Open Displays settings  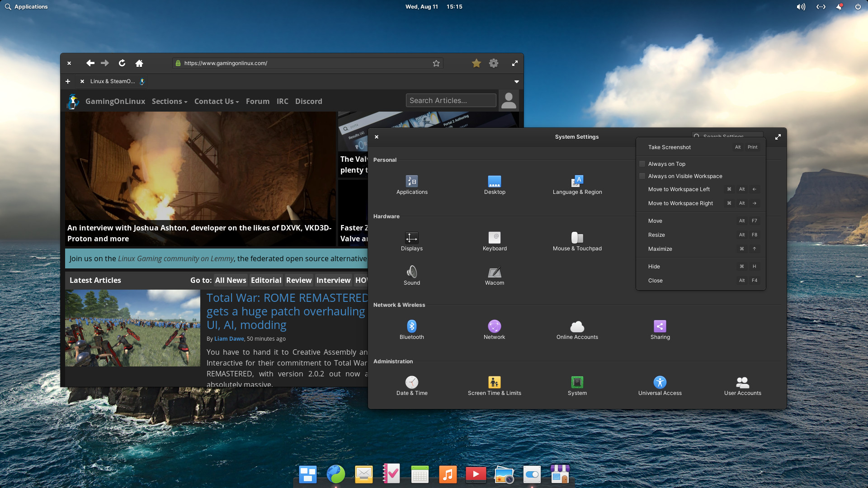pos(411,241)
